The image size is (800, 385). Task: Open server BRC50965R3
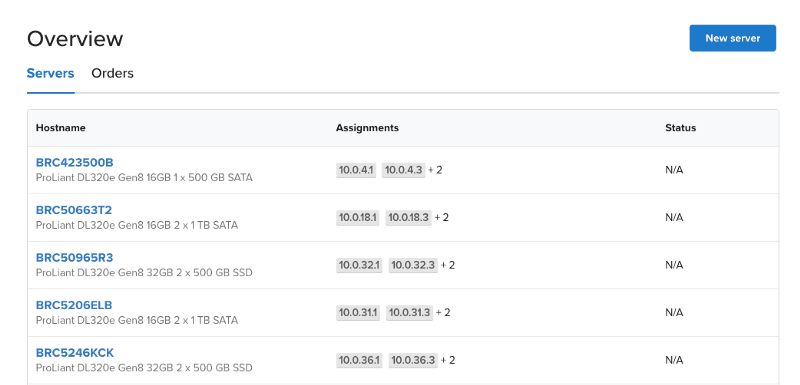tap(74, 258)
